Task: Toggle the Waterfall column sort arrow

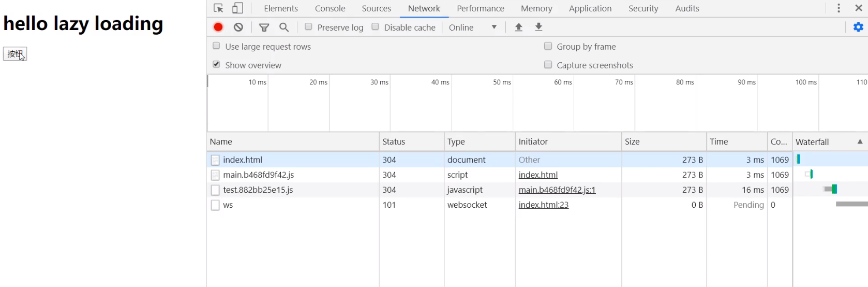Action: pos(860,141)
